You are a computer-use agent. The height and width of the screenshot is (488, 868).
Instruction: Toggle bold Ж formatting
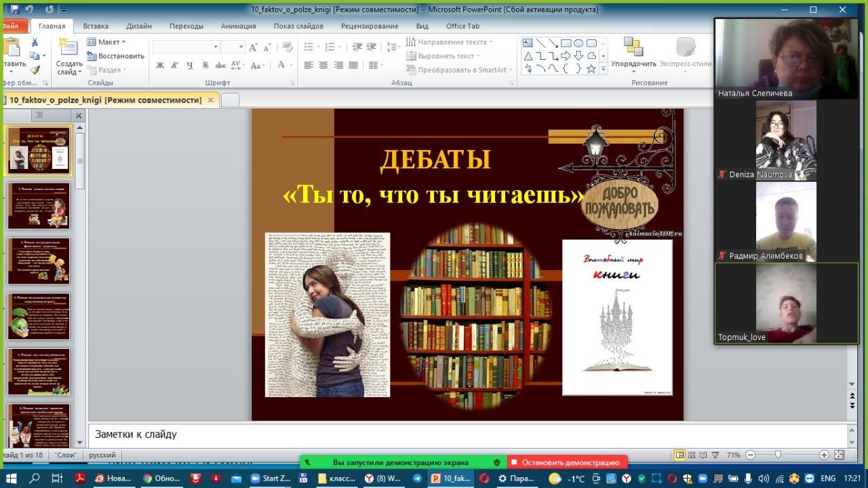(x=160, y=65)
